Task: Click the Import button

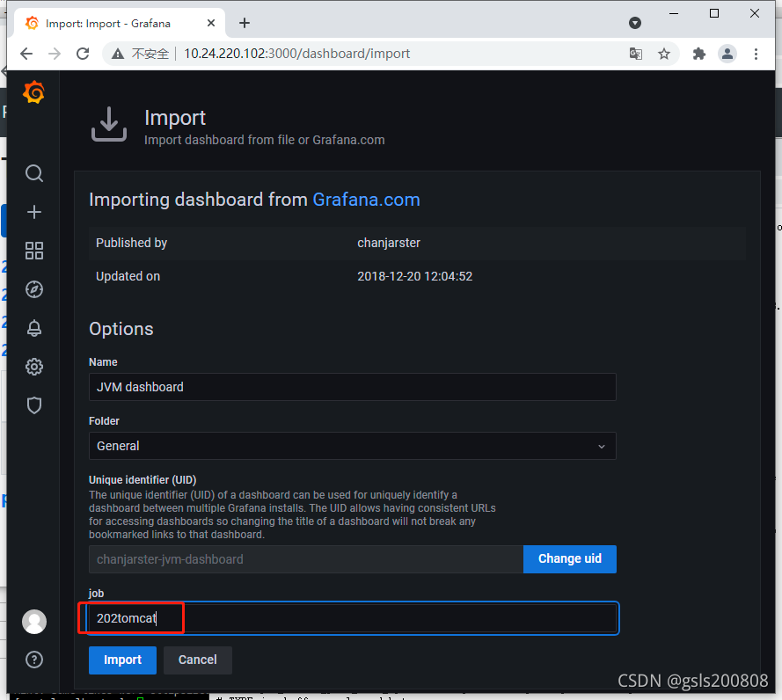Action: [x=122, y=660]
